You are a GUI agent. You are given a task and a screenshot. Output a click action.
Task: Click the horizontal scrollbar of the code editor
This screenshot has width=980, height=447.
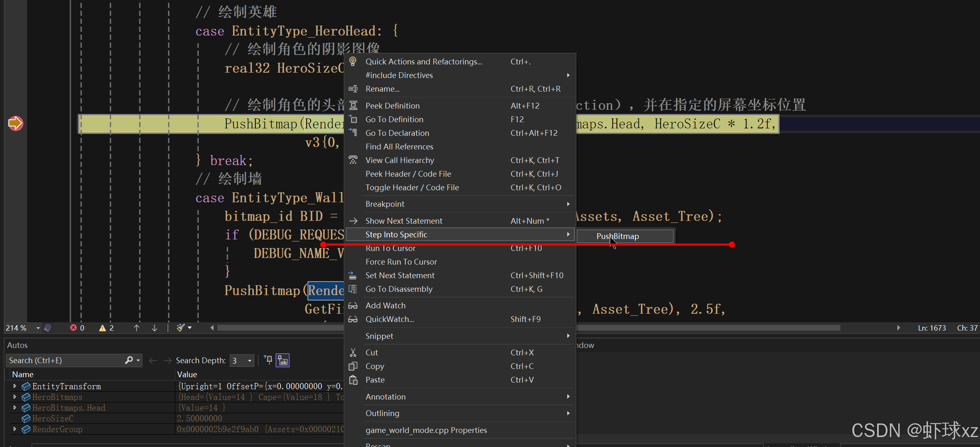[x=281, y=328]
